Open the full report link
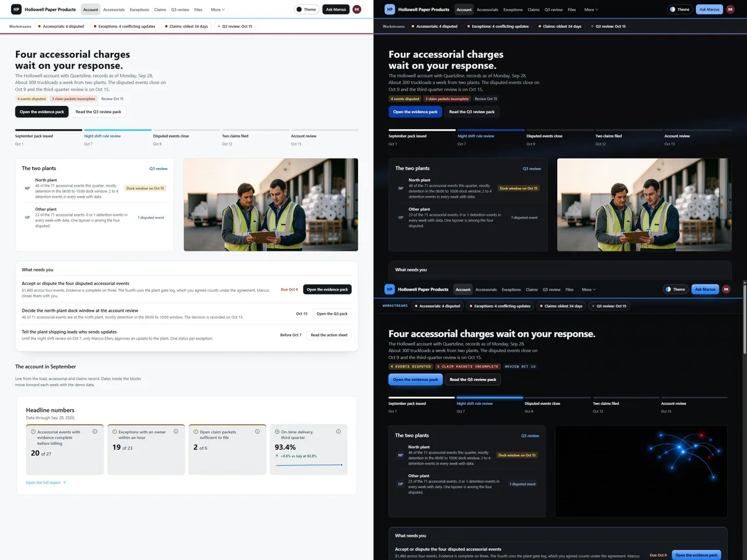Screen dimensions: 747x560 pos(45,482)
